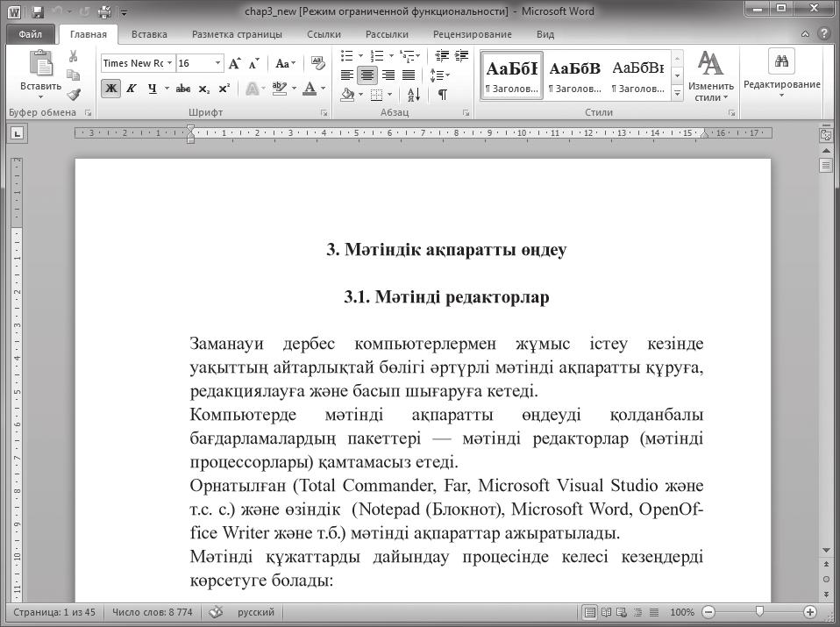Click quick print icon in title bar
The width and height of the screenshot is (840, 627).
105,11
